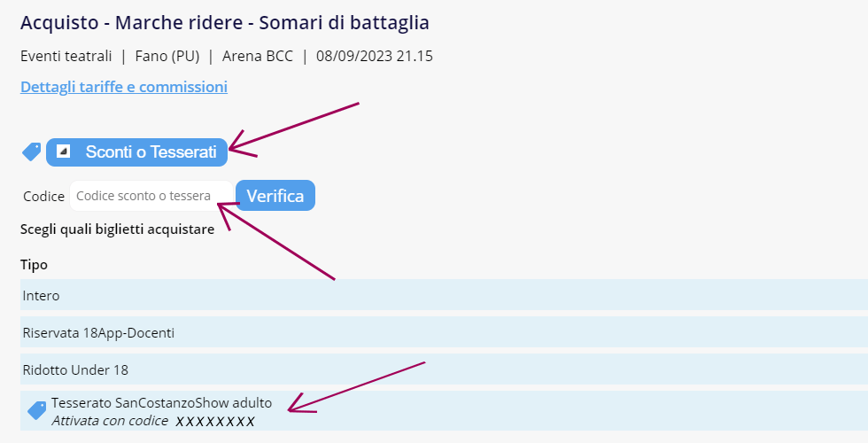Screen dimensions: 868x443
Task: Collapse the Sconti o Tesserati section
Action: 136,152
